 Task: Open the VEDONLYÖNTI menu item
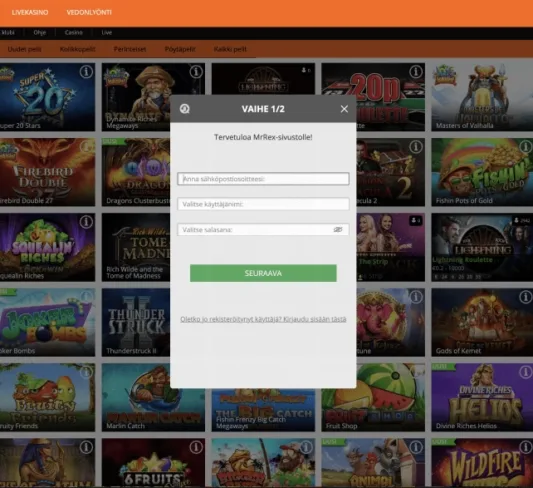[89, 13]
